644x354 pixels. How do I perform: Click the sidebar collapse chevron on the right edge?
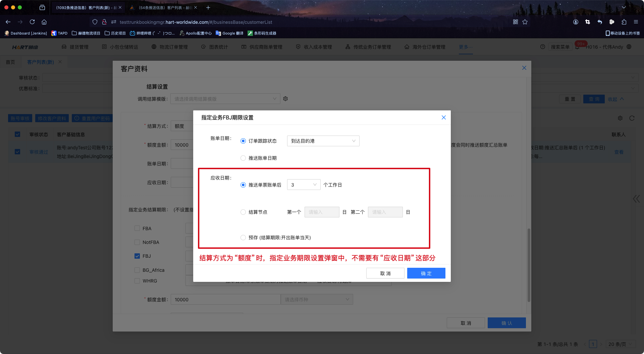636,199
